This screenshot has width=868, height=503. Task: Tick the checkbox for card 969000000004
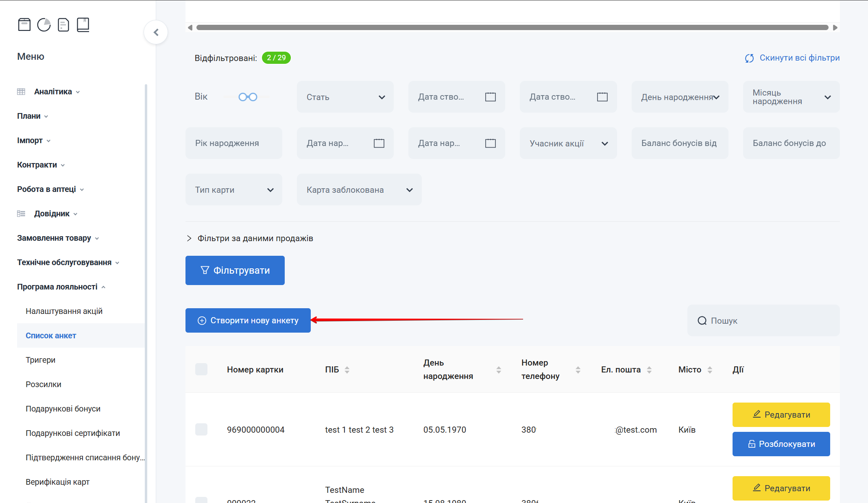pos(201,429)
